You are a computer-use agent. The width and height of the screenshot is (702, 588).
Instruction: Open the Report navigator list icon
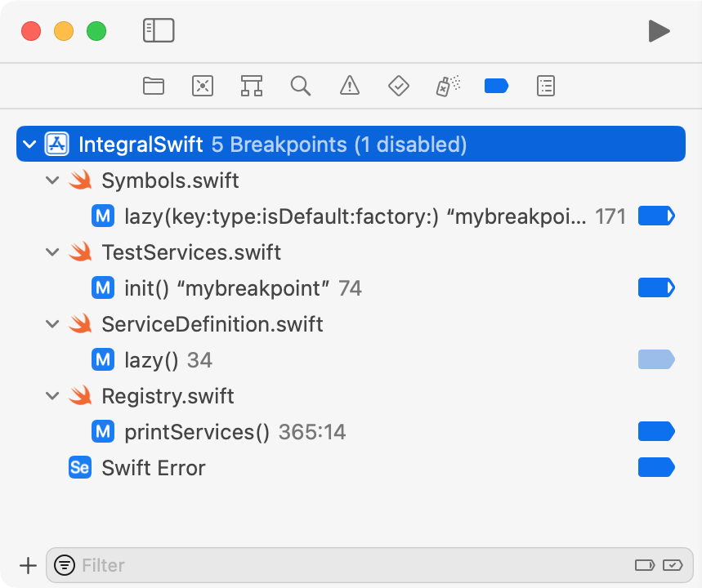[546, 86]
